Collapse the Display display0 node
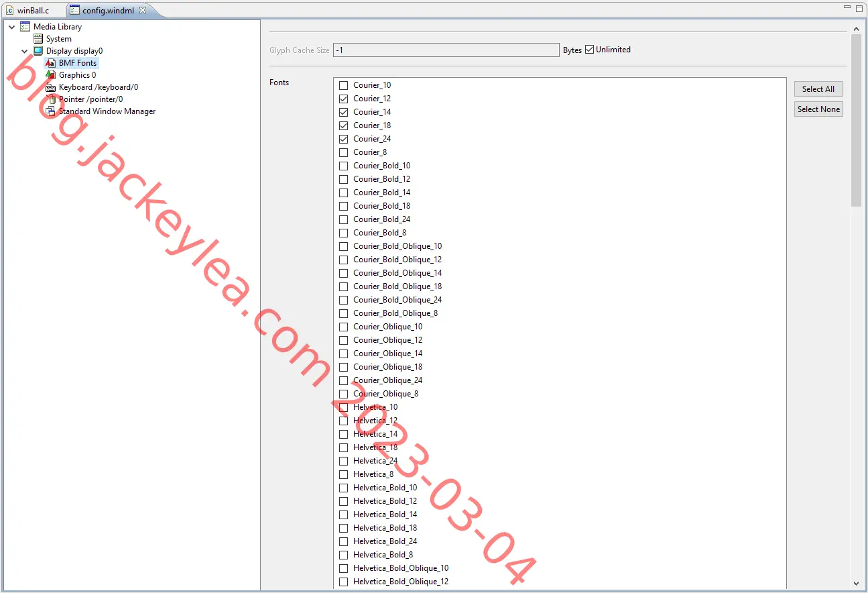Viewport: 868px width, 593px height. pos(25,51)
